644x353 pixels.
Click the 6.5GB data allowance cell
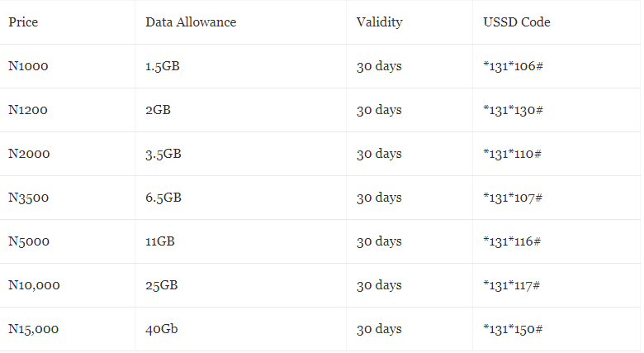coord(163,198)
